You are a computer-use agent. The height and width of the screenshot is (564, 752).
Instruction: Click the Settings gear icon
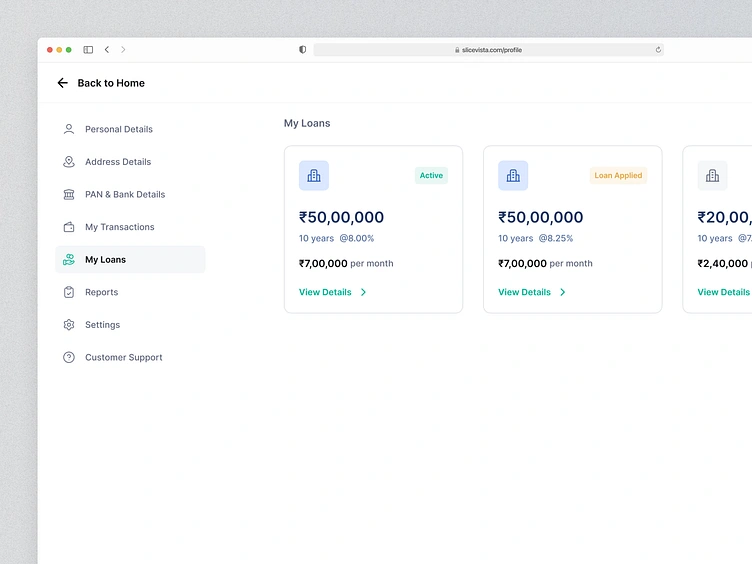point(69,325)
